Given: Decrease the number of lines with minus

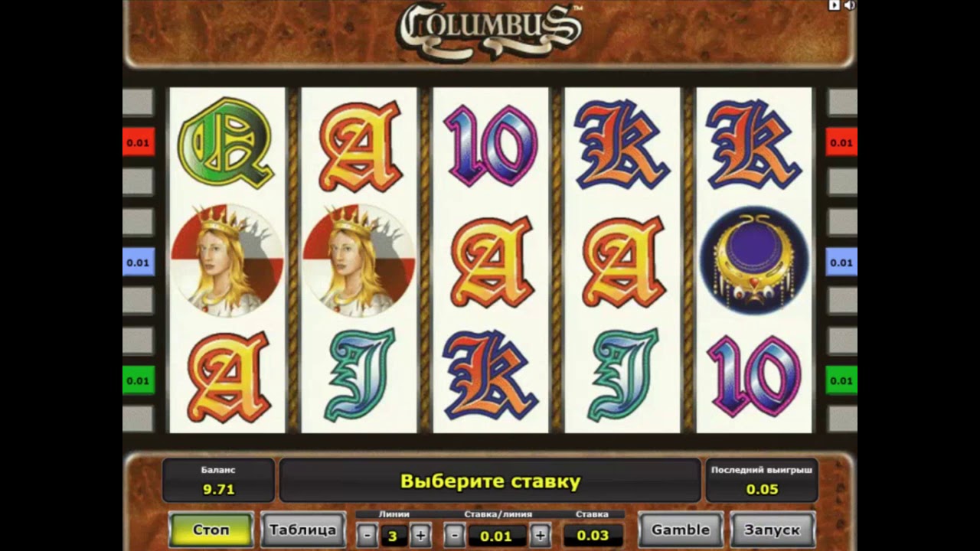Looking at the screenshot, I should click(x=367, y=536).
